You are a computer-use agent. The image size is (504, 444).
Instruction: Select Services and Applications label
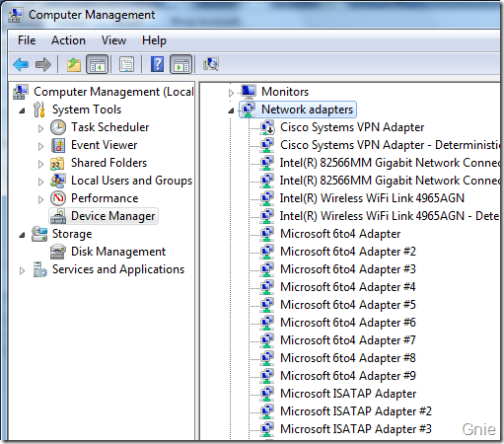point(118,269)
